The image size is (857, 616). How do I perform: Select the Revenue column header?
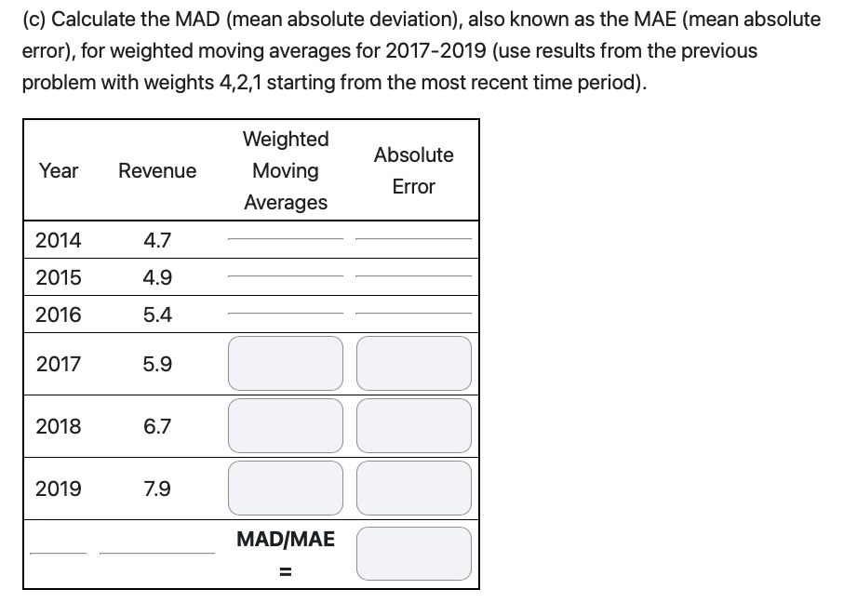coord(156,170)
